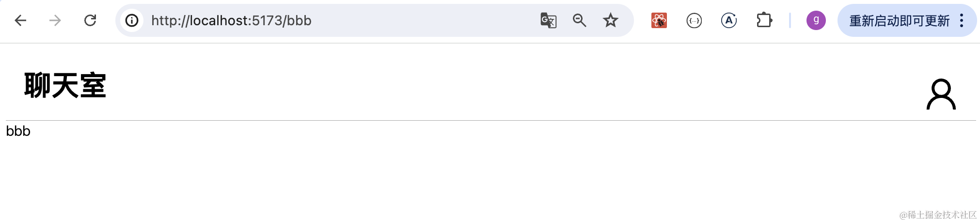Click the browser forward arrow
Image resolution: width=980 pixels, height=223 pixels.
(55, 20)
